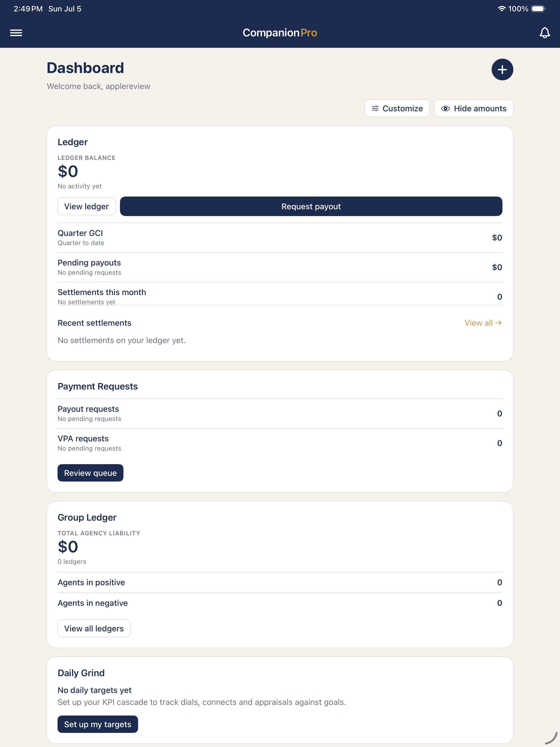Tap the round plus add button

pos(502,69)
